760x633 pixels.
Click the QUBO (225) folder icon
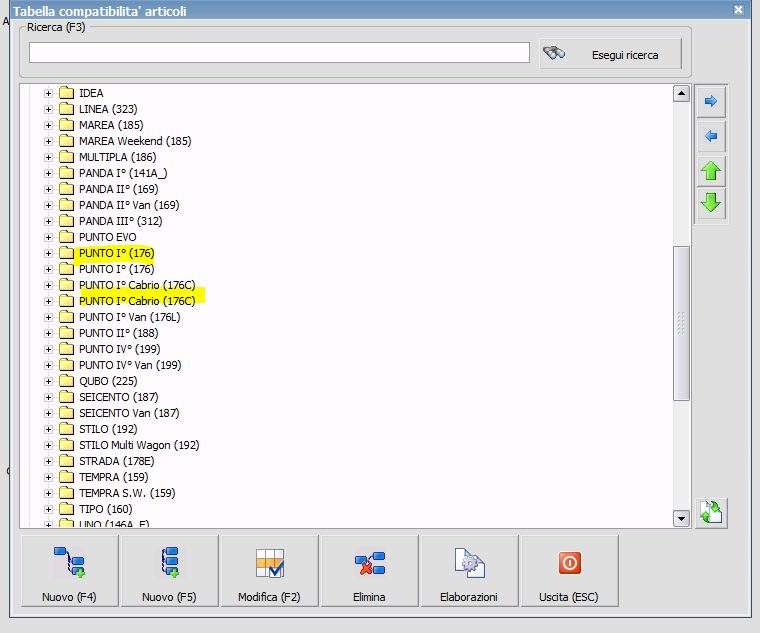point(66,381)
